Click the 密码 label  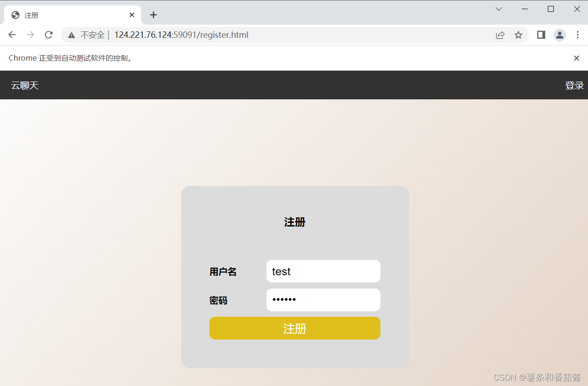pyautogui.click(x=218, y=301)
